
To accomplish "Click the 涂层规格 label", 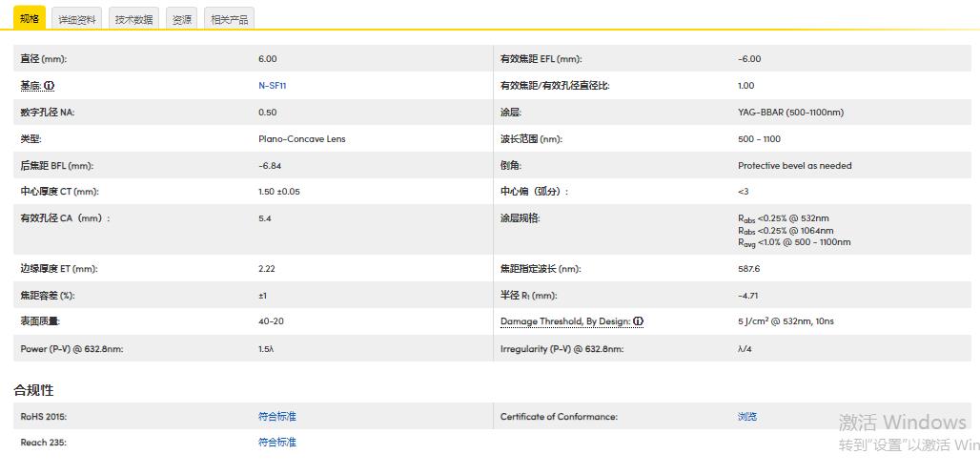I will click(x=520, y=218).
